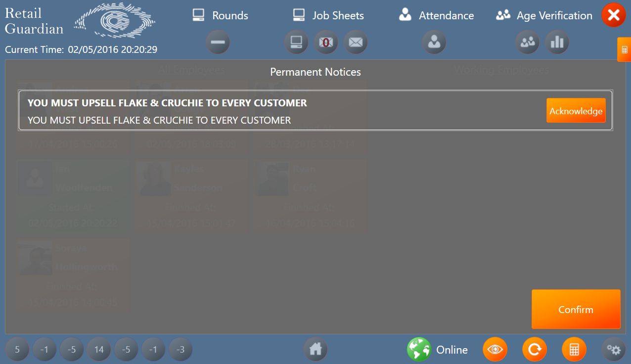Click the Home icon in bottom bar
Screen dimensions: 631x364
(x=315, y=350)
